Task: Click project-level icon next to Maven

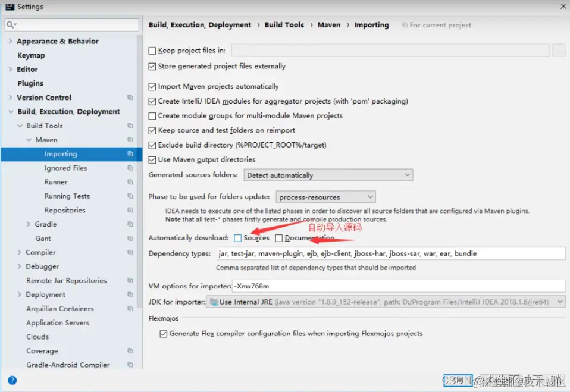Action: point(130,140)
